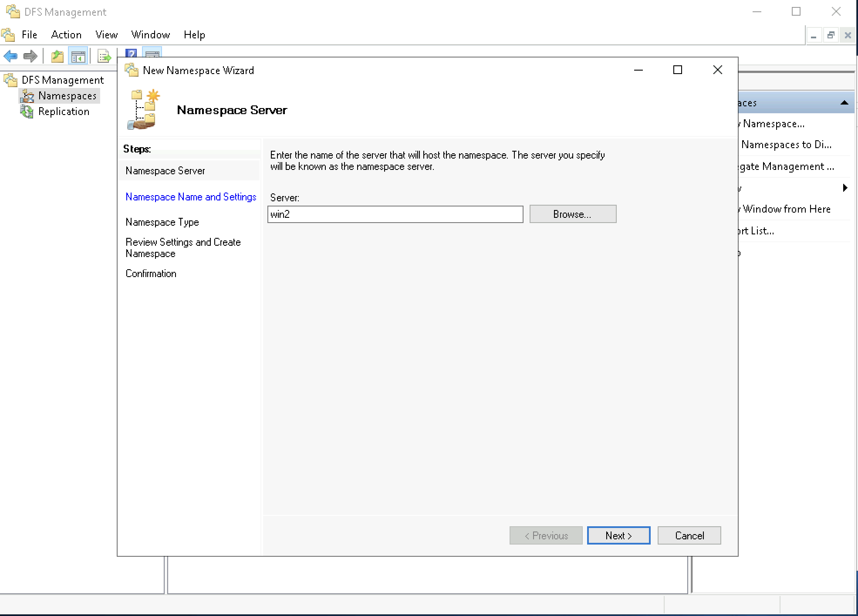
Task: Click New Window from Here action
Action: pos(786,209)
